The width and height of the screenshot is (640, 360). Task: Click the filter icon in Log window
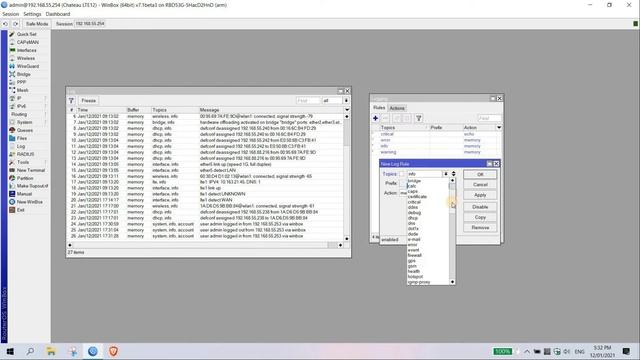point(71,100)
